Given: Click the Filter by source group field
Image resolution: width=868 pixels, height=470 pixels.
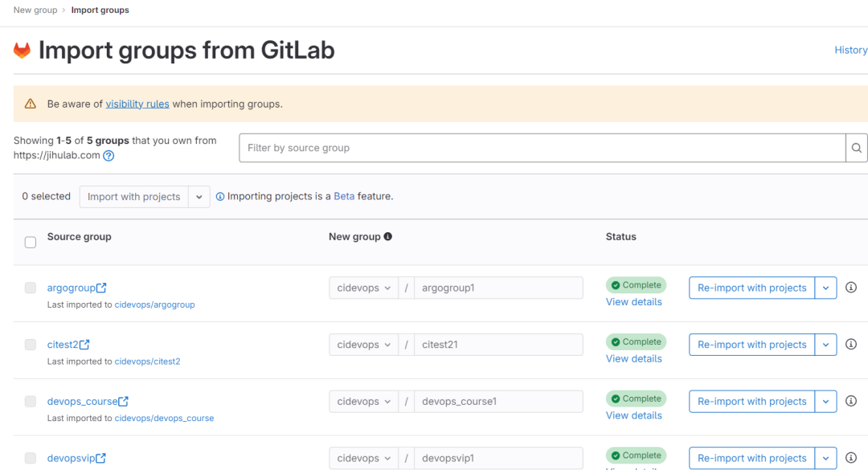Looking at the screenshot, I should click(482, 148).
